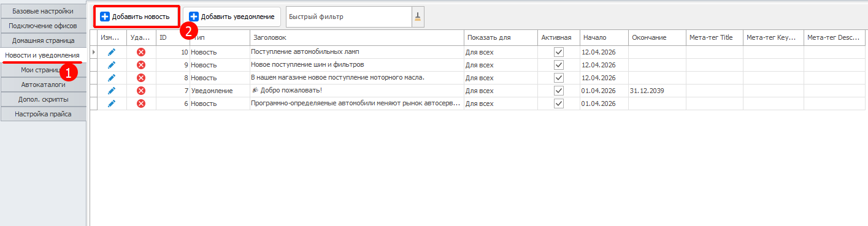Select the row indicator arrow of first row

point(94,52)
